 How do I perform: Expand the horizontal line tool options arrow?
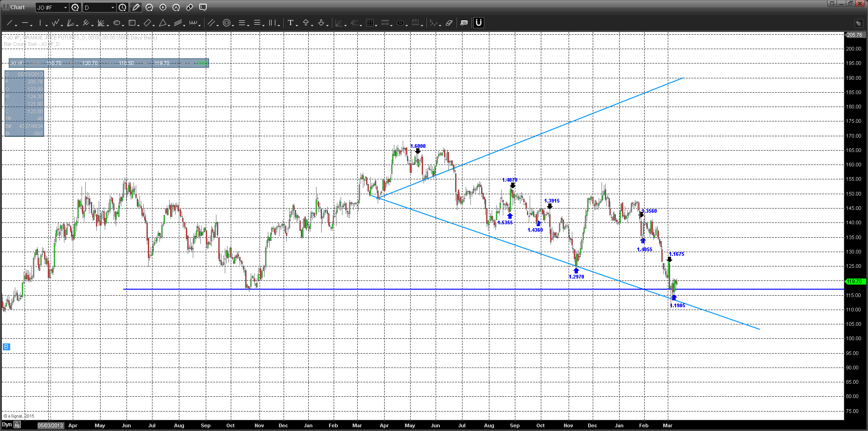pos(32,25)
